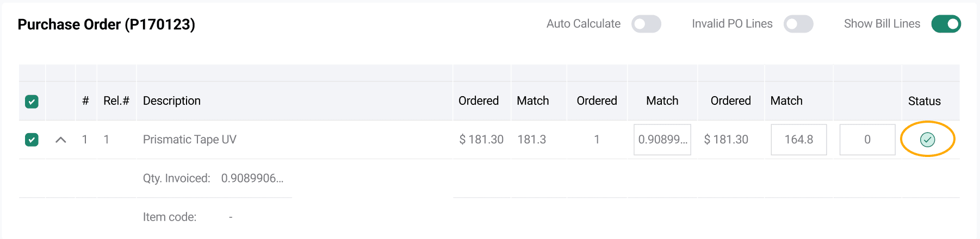The width and height of the screenshot is (980, 239).
Task: Click the Status column header
Action: click(x=924, y=101)
